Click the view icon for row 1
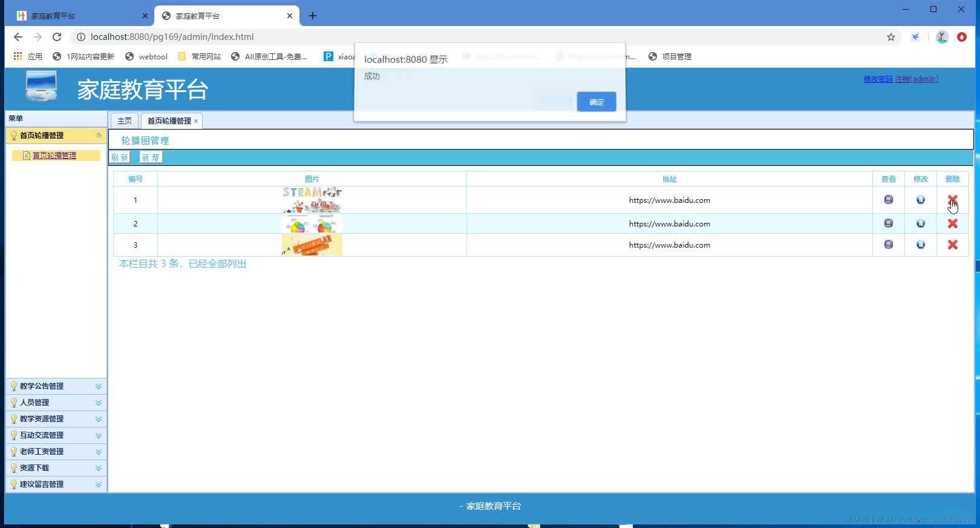Screen dimensions: 980x528 tap(888, 200)
